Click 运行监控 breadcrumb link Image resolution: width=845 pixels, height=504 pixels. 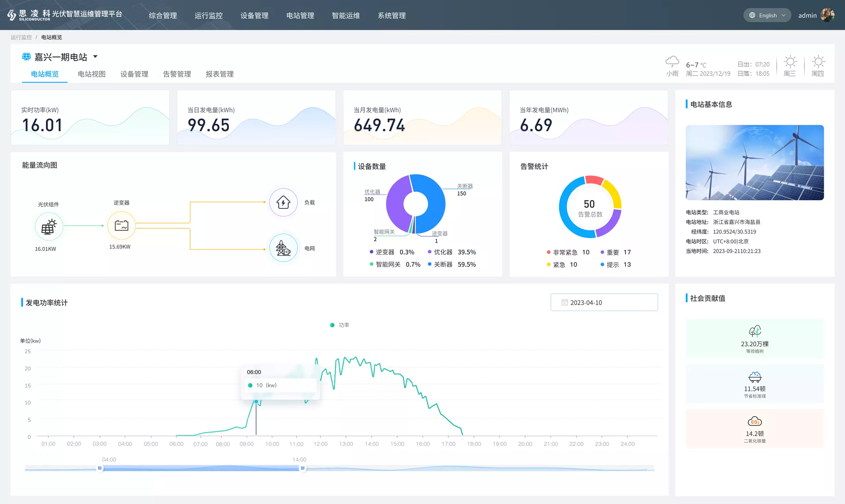[x=21, y=37]
